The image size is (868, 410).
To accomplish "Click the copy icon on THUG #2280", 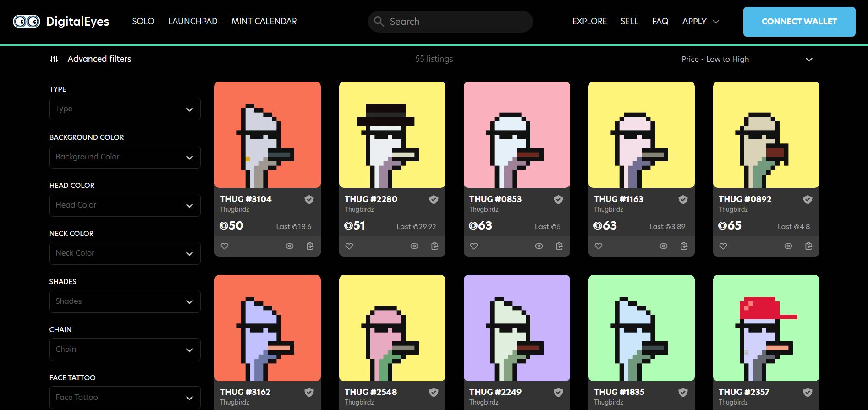I will tap(434, 246).
